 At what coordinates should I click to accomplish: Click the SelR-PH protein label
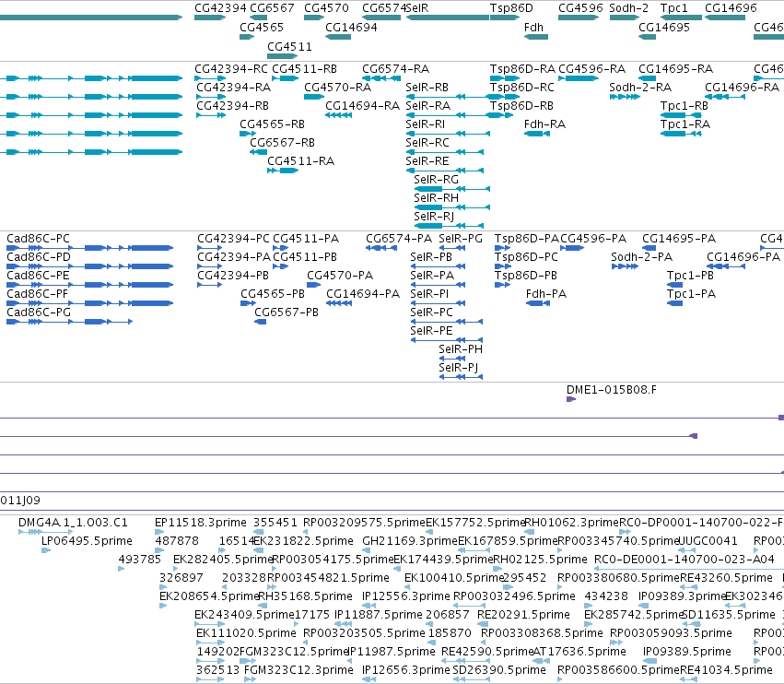461,348
